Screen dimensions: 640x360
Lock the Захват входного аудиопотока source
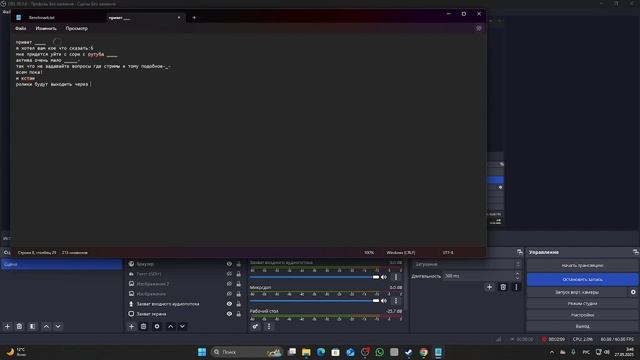pyautogui.click(x=238, y=304)
